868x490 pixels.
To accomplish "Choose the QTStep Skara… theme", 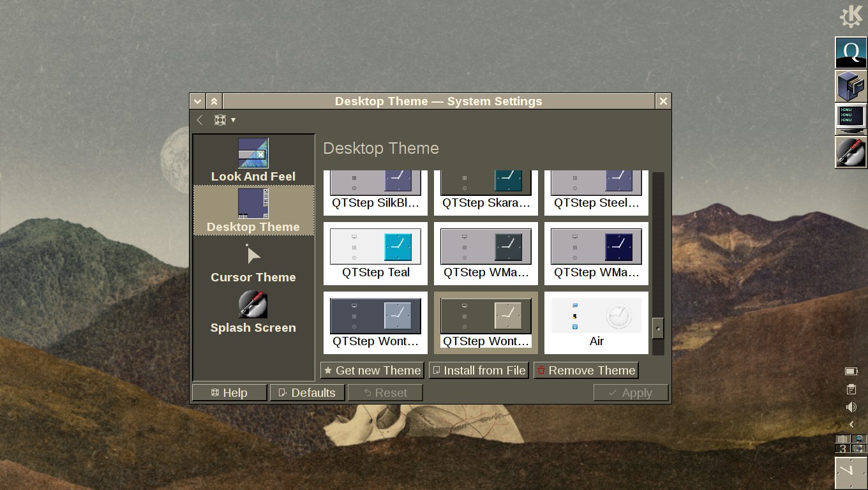I will click(x=486, y=193).
